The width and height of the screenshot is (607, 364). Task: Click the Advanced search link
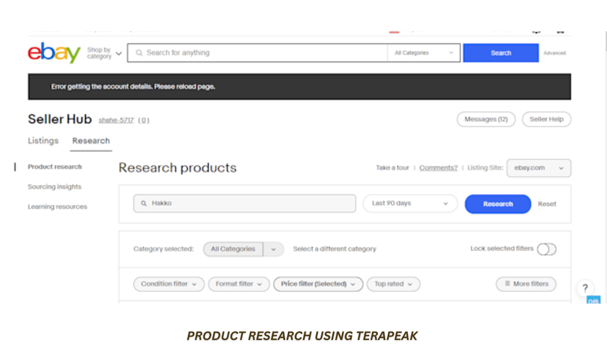(x=555, y=53)
